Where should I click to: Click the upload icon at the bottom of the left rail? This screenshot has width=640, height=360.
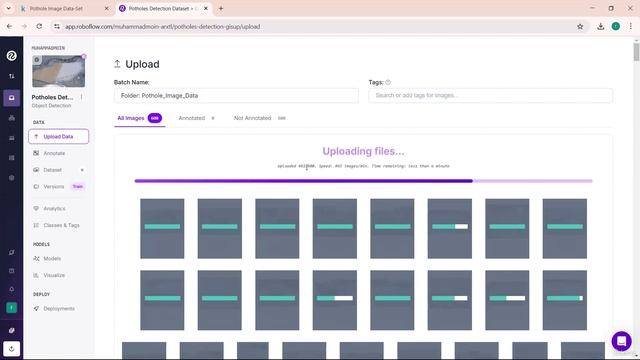11,349
